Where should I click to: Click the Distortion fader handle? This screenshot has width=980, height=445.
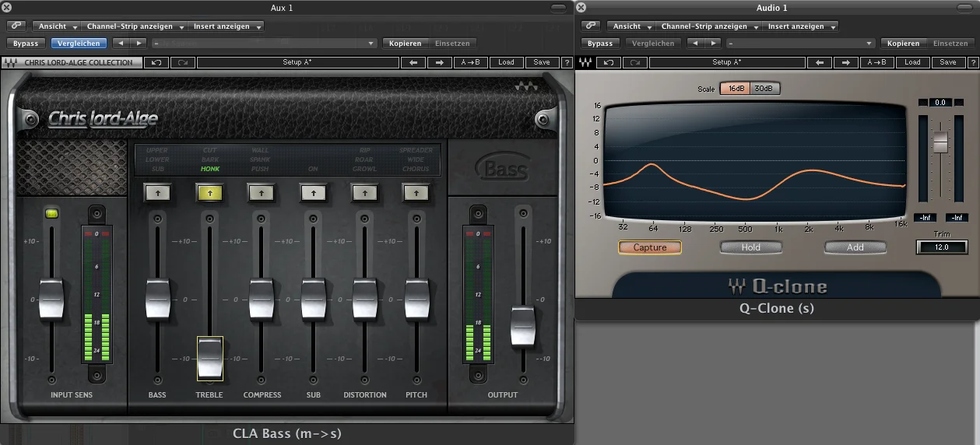click(364, 299)
